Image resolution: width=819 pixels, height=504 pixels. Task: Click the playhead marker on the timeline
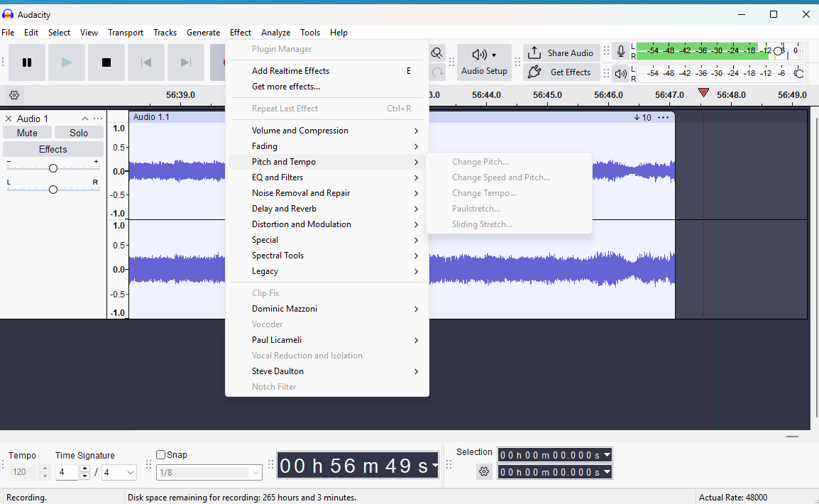coord(703,93)
